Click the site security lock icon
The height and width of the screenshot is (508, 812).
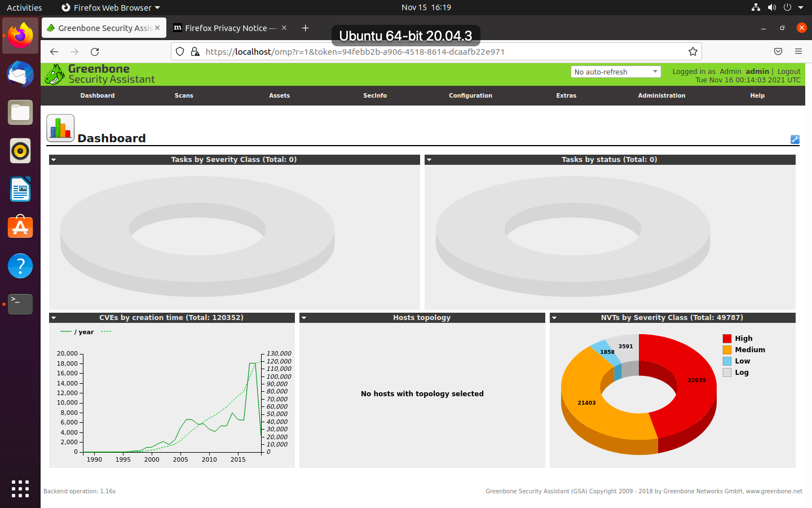(195, 51)
